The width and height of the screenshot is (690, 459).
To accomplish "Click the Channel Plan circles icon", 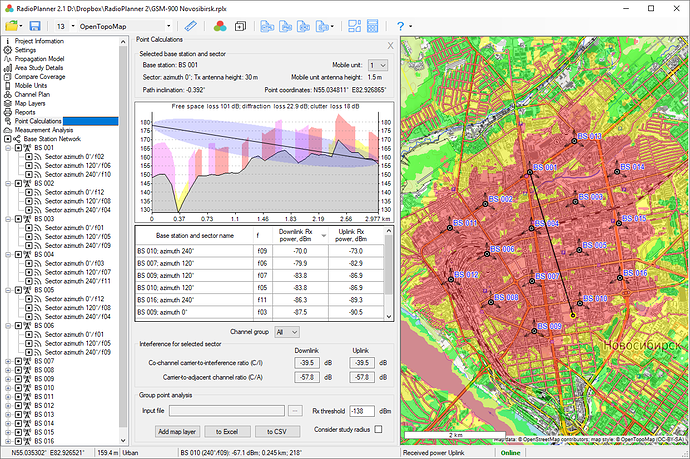I will (7, 94).
